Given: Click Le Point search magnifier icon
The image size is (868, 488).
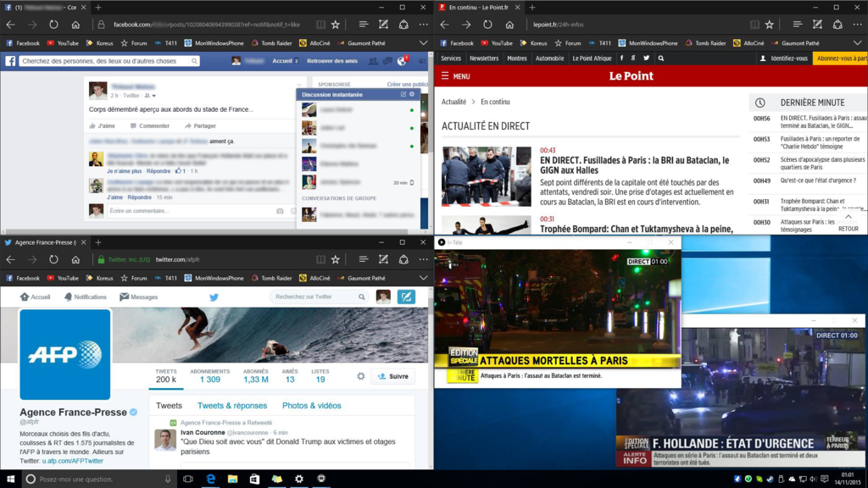Looking at the screenshot, I should (x=661, y=58).
